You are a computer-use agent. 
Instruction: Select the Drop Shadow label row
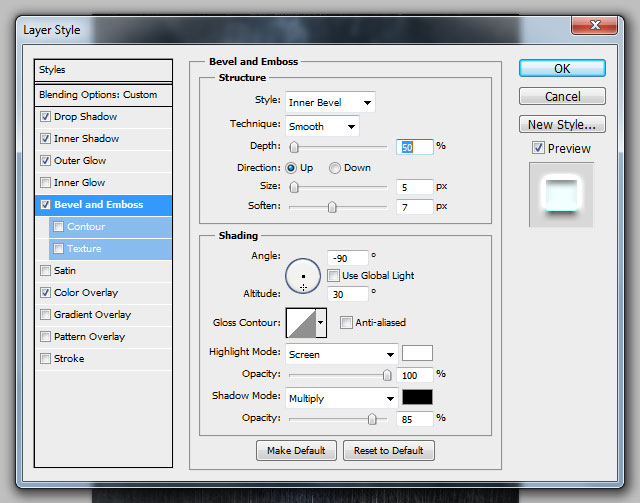103,117
